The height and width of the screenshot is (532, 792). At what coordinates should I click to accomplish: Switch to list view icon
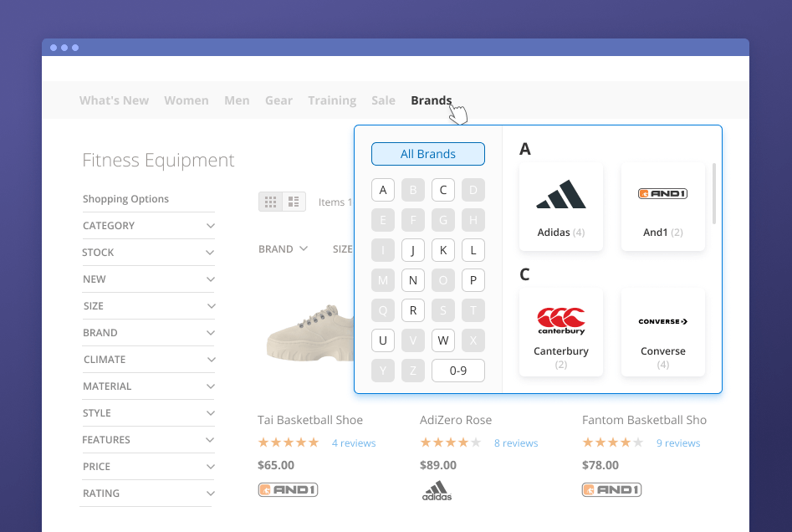point(294,202)
